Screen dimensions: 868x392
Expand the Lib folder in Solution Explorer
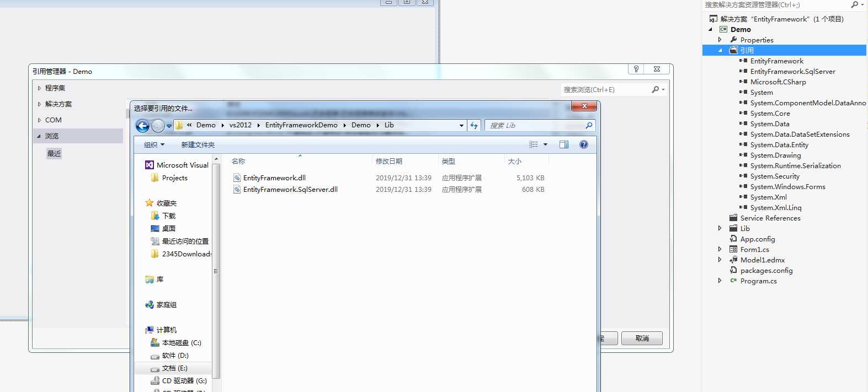tap(720, 228)
